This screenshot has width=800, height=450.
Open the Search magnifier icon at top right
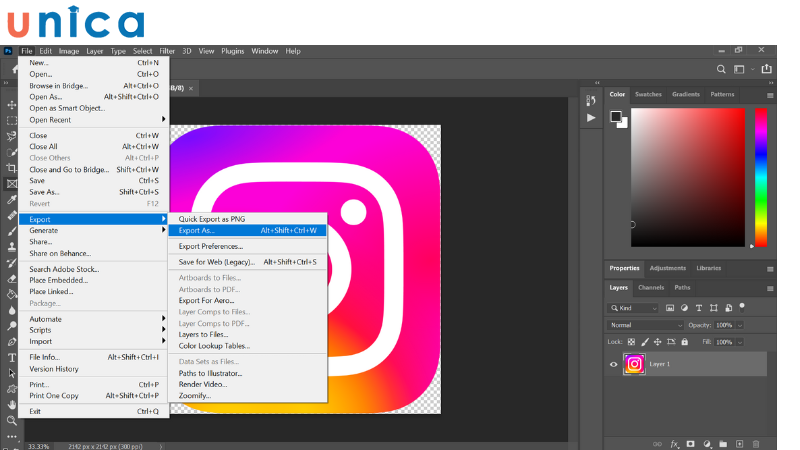click(x=720, y=69)
